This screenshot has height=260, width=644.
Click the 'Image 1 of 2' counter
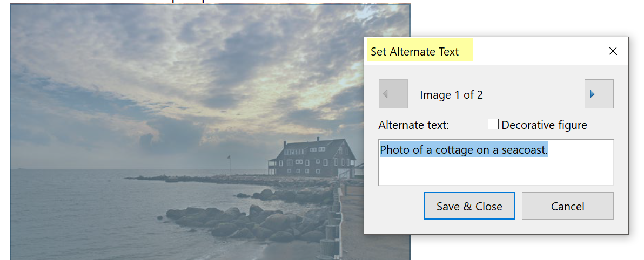point(451,95)
